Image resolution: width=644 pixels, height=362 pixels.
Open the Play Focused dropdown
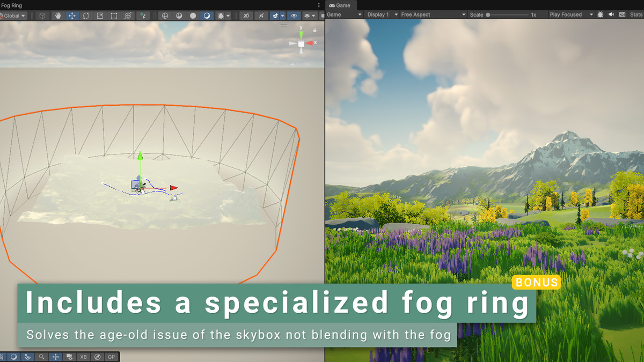point(572,14)
